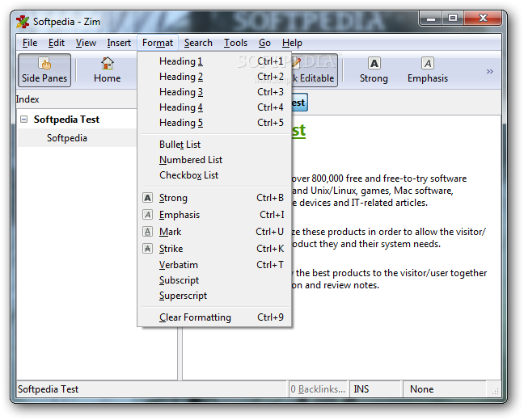This screenshot has width=524, height=420.
Task: Click text 'devices and IT-related articles.'
Action: click(364, 203)
